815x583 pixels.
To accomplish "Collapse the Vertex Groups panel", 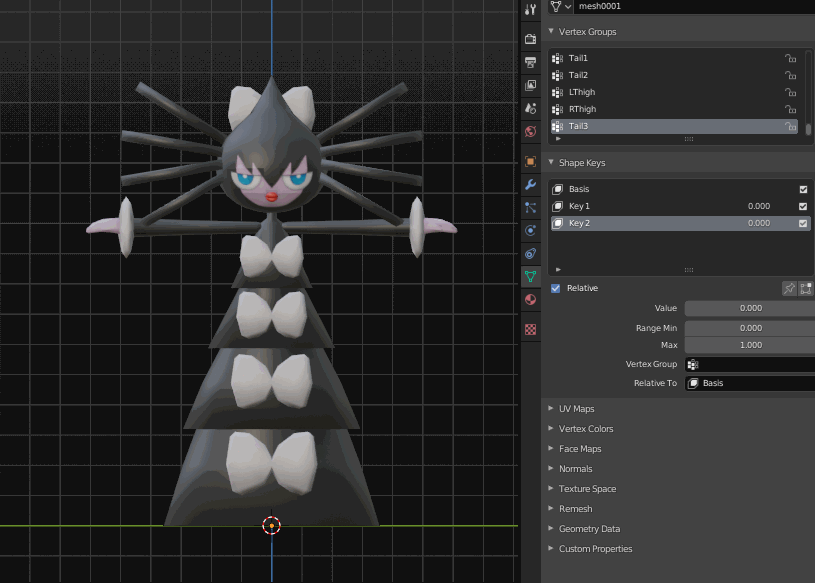I will click(x=551, y=31).
